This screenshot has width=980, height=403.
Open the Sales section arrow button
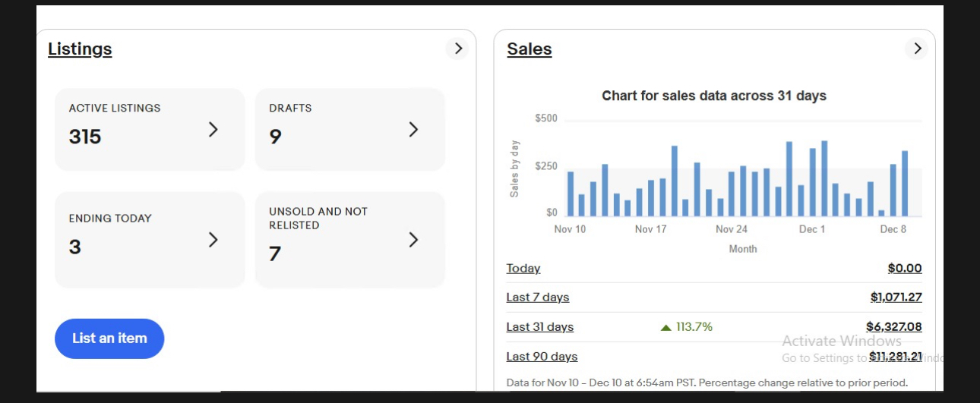tap(917, 49)
